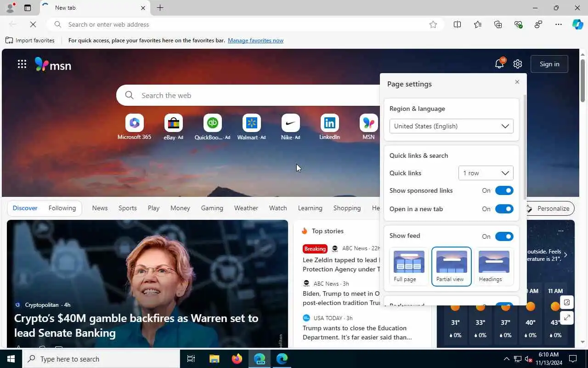Open QuickBooks ad quick link

(212, 127)
